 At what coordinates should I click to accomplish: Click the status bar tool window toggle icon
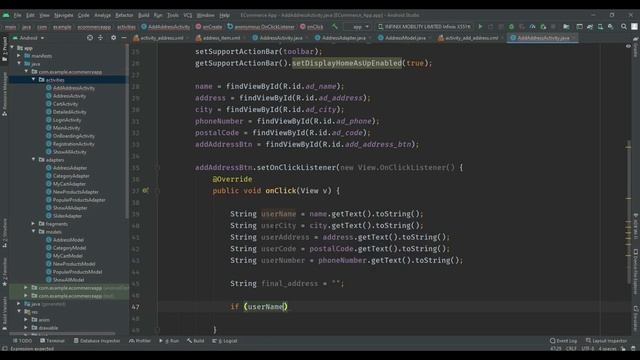[x=4, y=349]
